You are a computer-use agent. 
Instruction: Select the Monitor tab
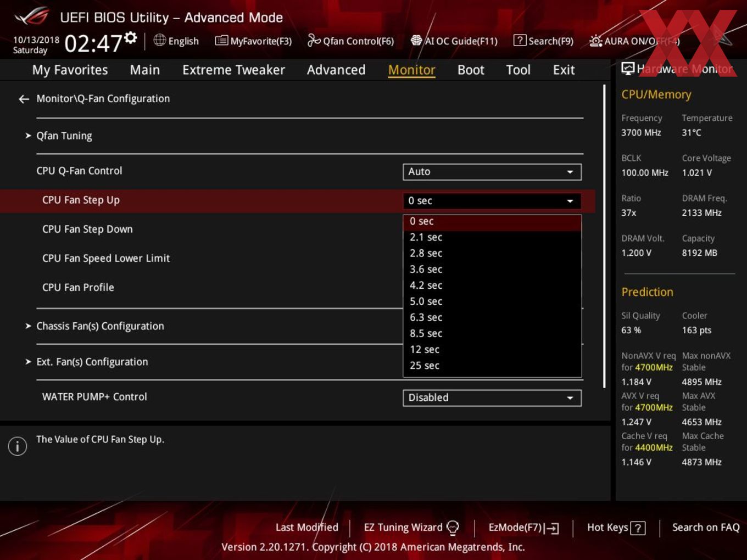coord(412,70)
